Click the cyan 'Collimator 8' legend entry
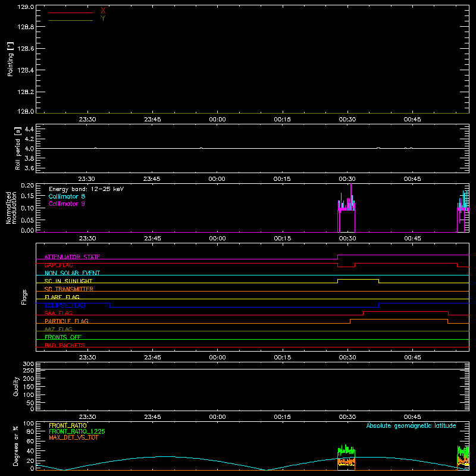Image resolution: width=476 pixels, height=476 pixels. coord(67,196)
